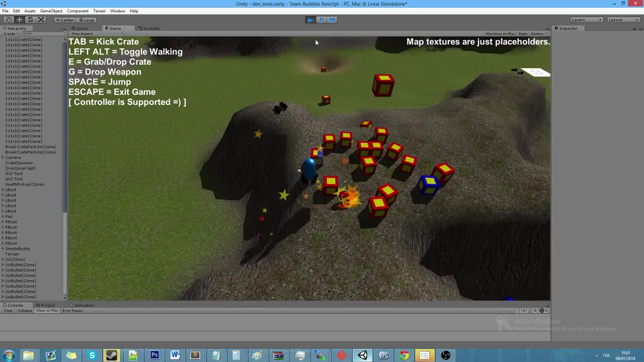Viewport: 644px width, 362px height.
Task: Select the Rotate tool
Action: pyautogui.click(x=30, y=20)
